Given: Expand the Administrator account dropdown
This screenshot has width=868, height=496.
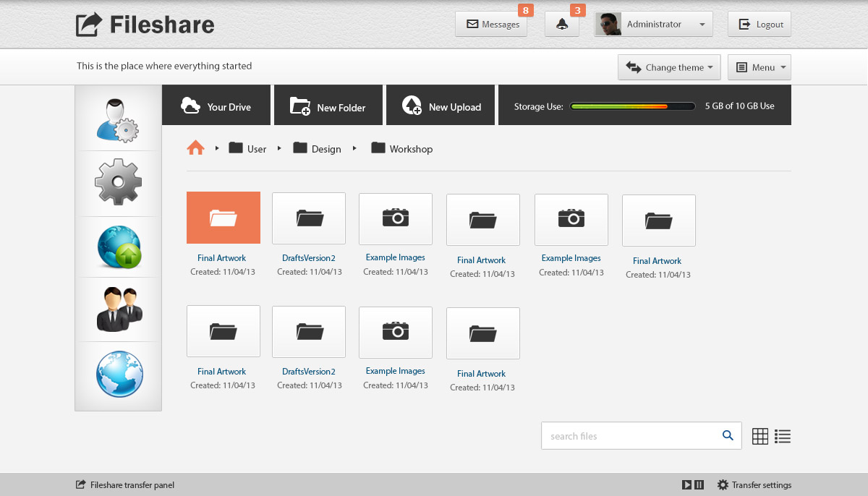Looking at the screenshot, I should point(653,25).
